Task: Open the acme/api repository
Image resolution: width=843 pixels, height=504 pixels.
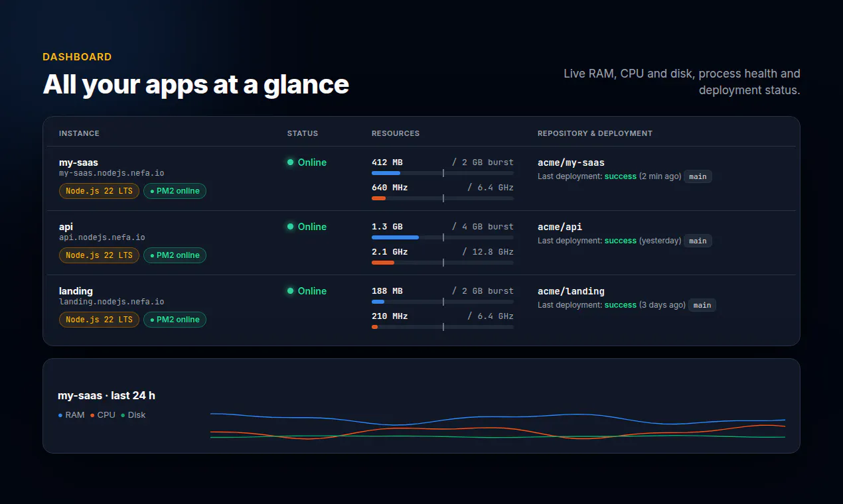Action: point(560,227)
